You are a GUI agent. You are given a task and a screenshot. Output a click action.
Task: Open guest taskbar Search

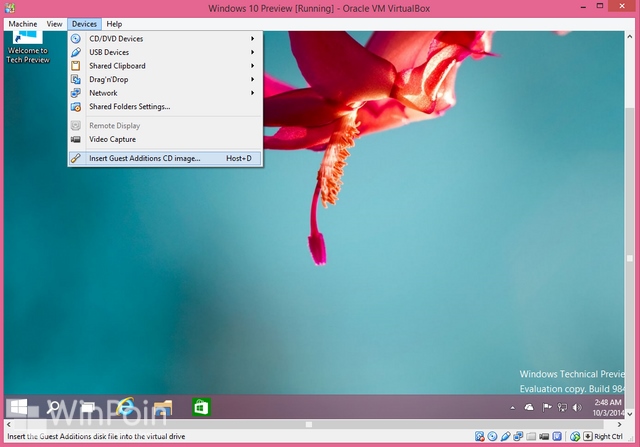(x=53, y=407)
